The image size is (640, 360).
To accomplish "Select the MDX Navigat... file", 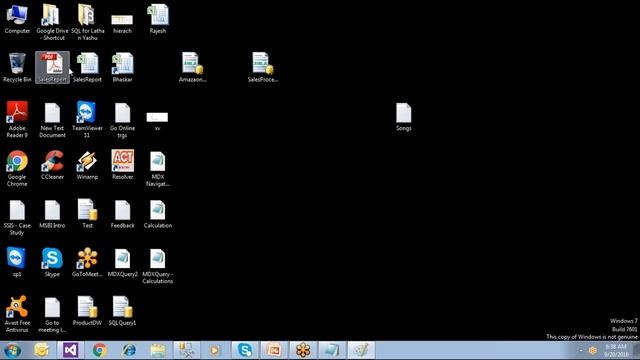I will 158,169.
